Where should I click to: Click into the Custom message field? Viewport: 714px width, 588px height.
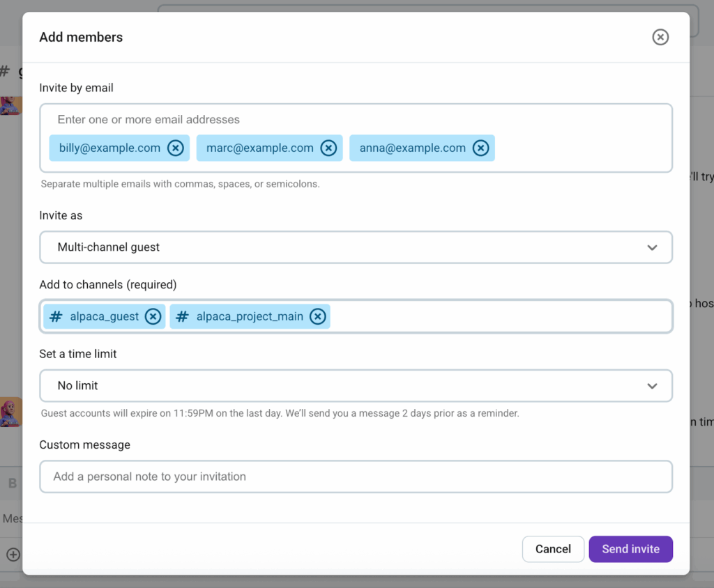[356, 477]
